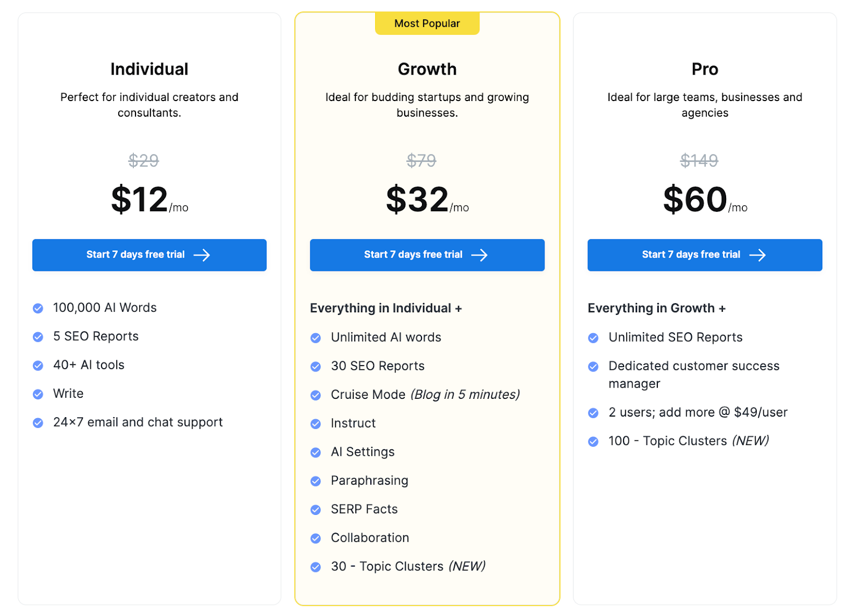Click the Individual plan heading
This screenshot has height=616, width=860.
pyautogui.click(x=149, y=69)
